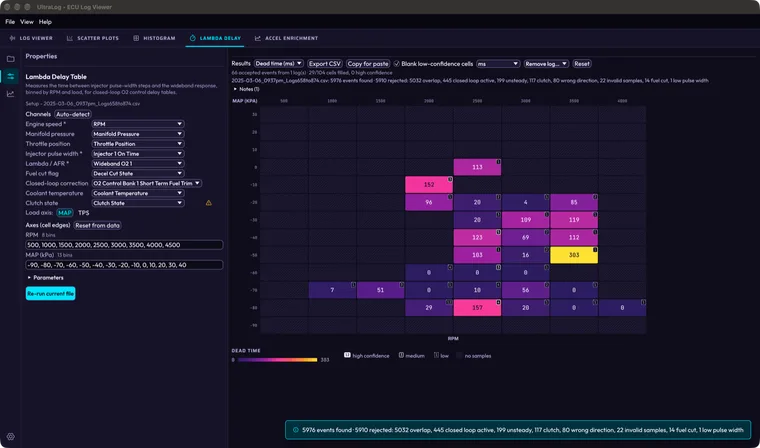Viewport: 760px width, 448px height.
Task: Open the Help menu
Action: click(x=45, y=22)
